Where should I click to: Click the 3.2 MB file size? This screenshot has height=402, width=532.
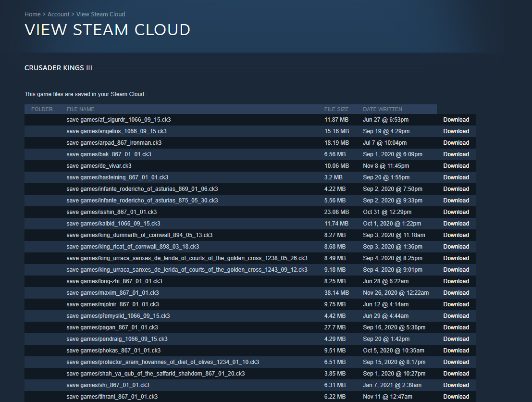click(x=333, y=177)
